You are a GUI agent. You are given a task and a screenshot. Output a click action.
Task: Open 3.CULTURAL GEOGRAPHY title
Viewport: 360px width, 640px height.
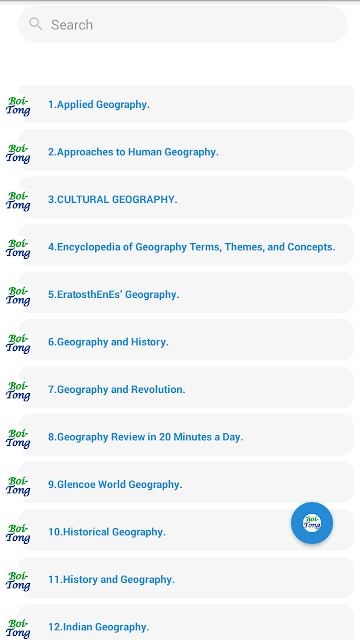tap(113, 200)
